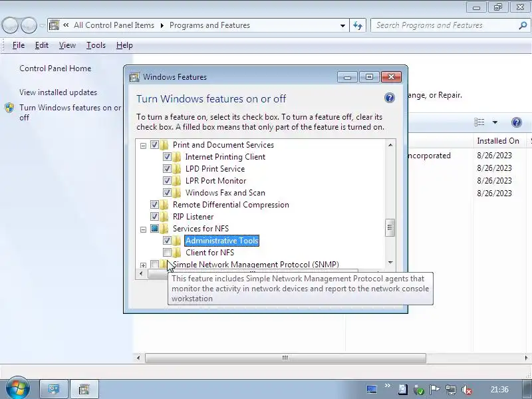Click the Control Panel icon in address bar
Screen dimensions: 532x399
[55, 25]
